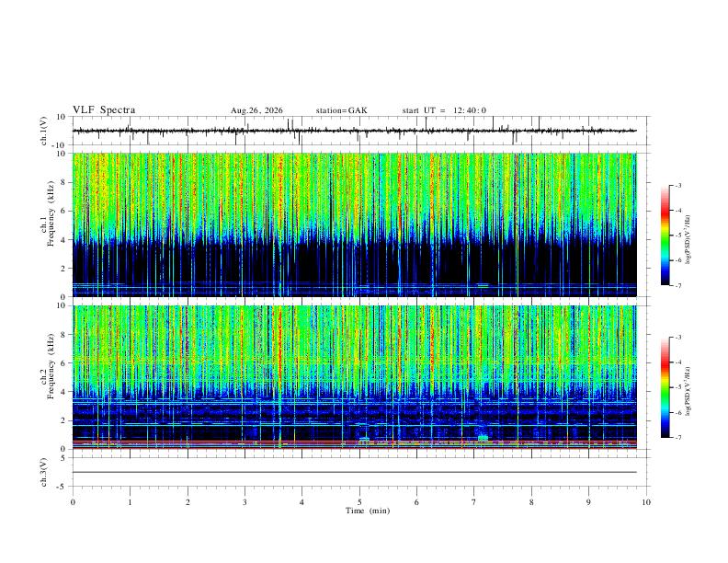Click the ch.2 color scale bar

click(x=665, y=387)
